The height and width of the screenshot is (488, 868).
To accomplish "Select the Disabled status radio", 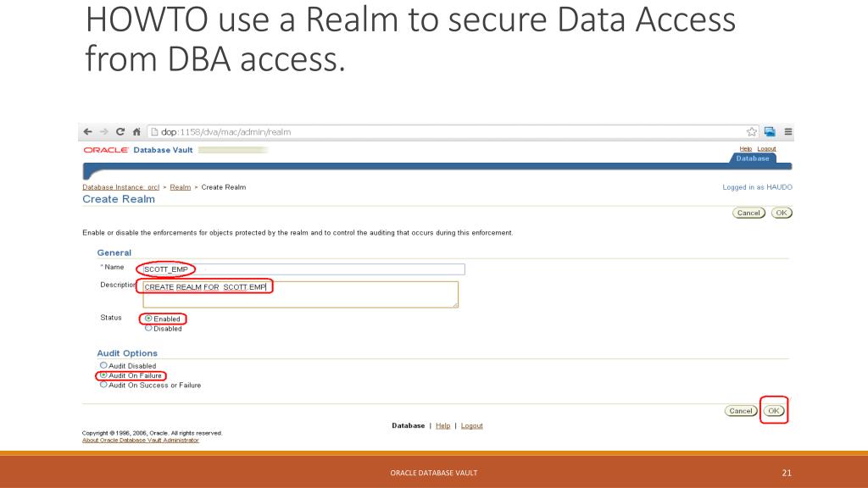I will [x=148, y=329].
